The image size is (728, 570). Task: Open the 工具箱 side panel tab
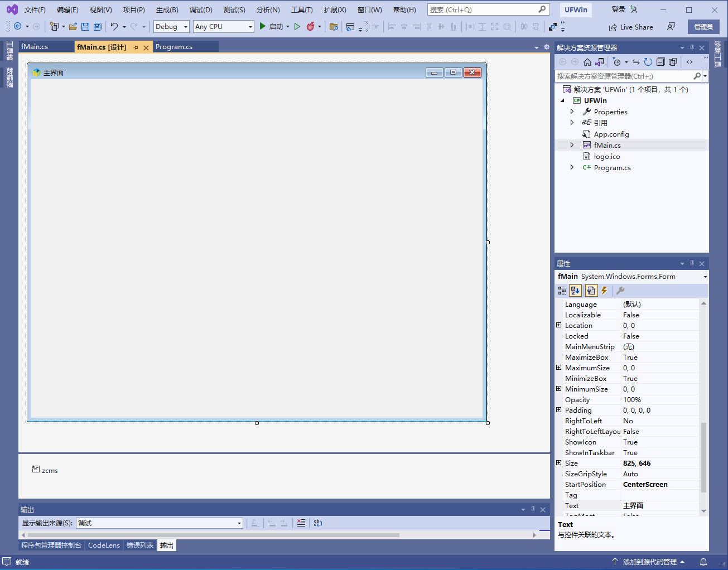pyautogui.click(x=9, y=51)
